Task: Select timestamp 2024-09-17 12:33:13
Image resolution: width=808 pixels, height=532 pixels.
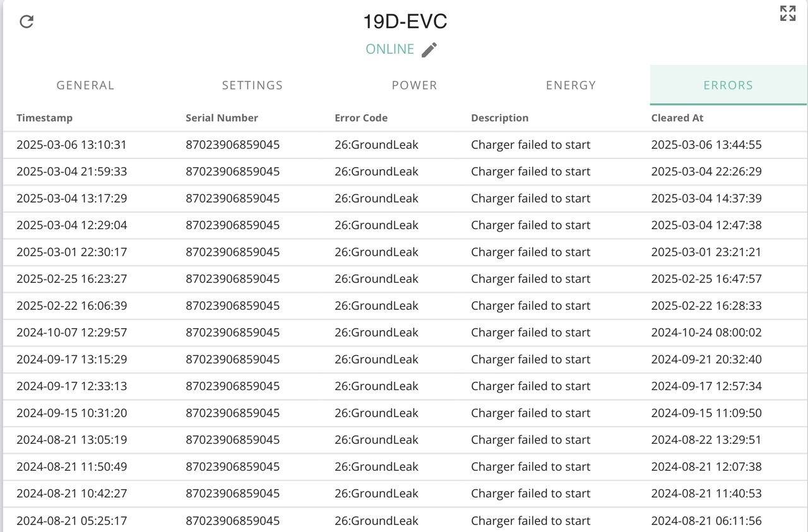Action: click(71, 386)
